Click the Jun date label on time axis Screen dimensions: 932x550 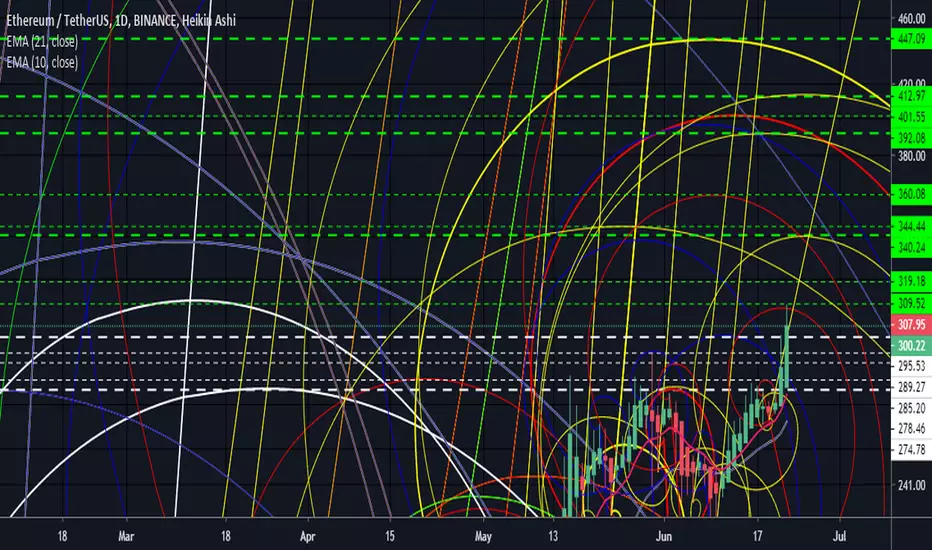pos(663,536)
